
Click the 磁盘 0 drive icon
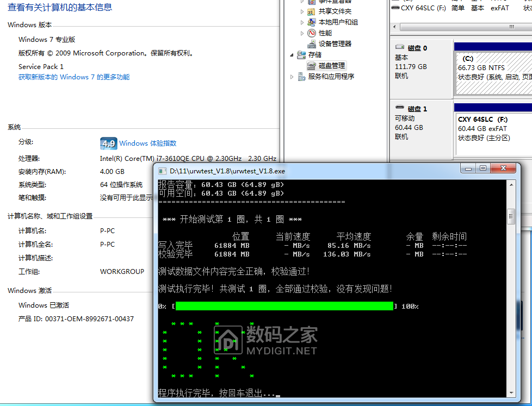point(400,47)
